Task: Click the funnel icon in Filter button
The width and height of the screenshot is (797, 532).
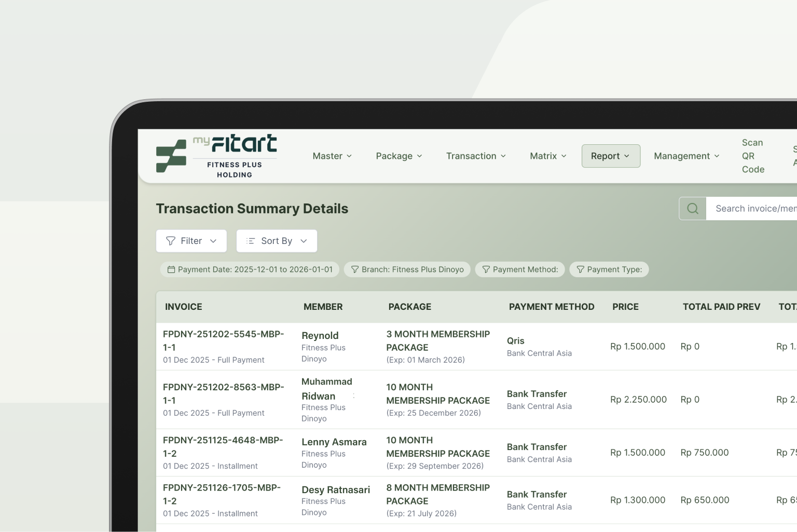Action: [x=171, y=241]
